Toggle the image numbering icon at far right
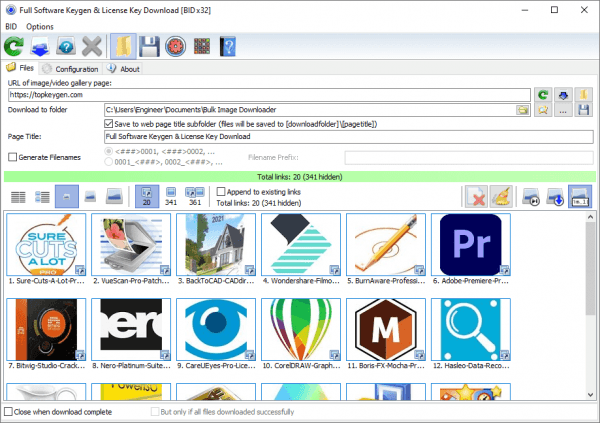Viewport: 600px width, 423px height. (580, 197)
